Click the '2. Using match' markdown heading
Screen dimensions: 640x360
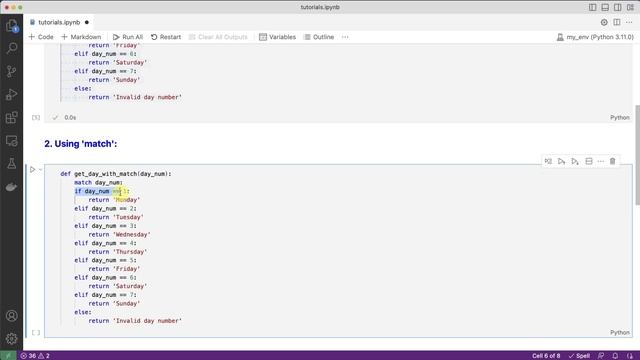click(80, 144)
